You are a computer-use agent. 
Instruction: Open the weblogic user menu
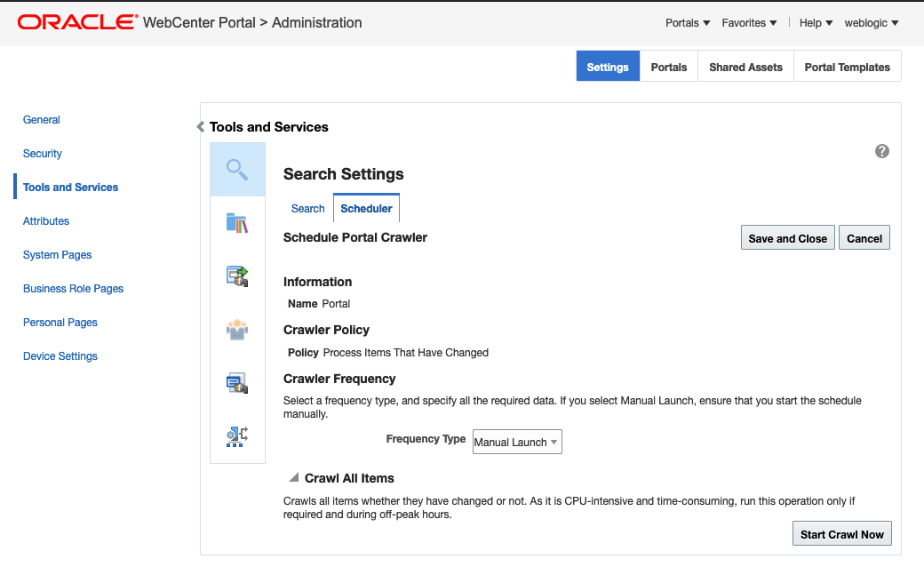(x=871, y=23)
